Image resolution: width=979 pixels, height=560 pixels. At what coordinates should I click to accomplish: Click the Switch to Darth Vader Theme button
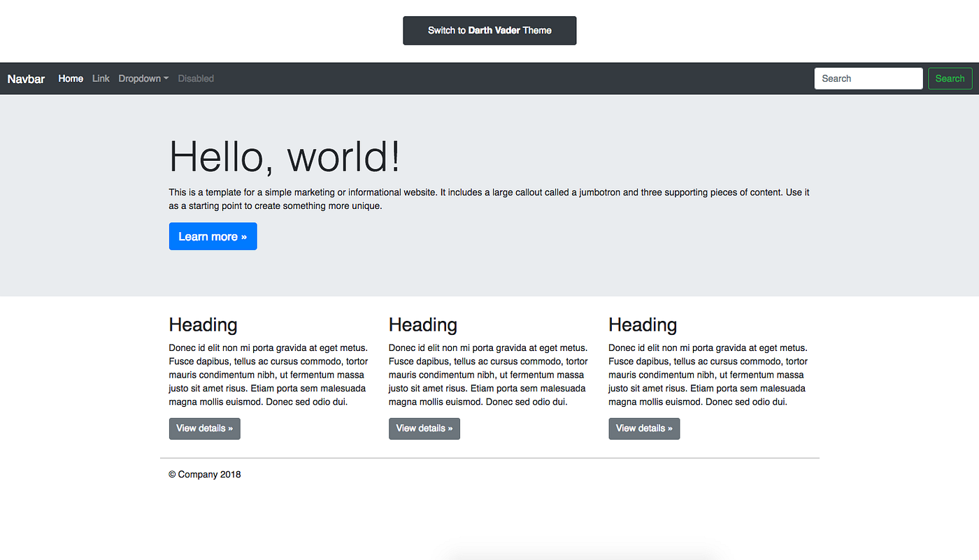(x=489, y=30)
